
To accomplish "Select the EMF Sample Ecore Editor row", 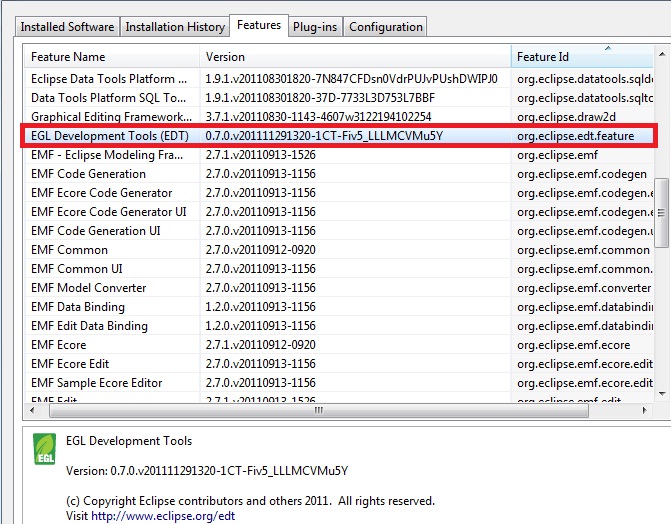I will click(339, 383).
